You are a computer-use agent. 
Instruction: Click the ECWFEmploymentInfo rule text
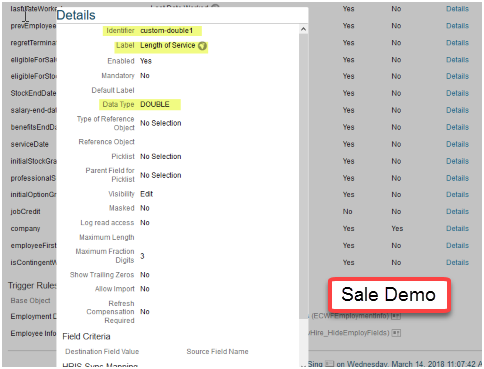350,316
